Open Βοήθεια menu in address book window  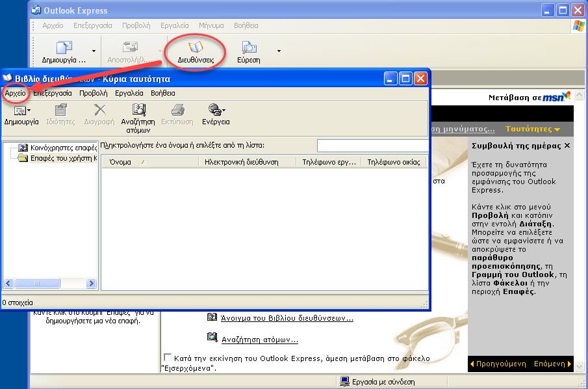(x=162, y=93)
